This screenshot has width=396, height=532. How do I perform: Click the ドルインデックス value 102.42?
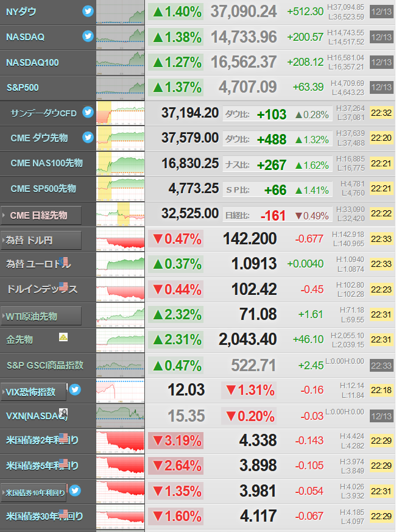click(254, 289)
